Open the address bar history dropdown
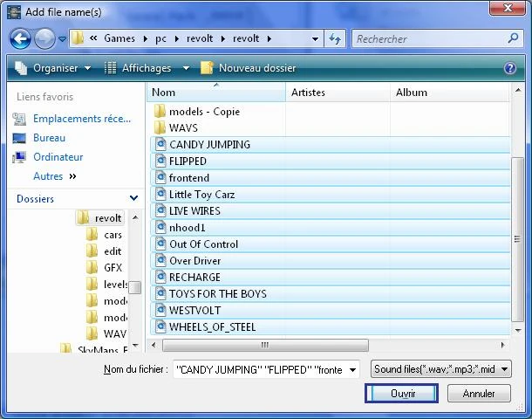The width and height of the screenshot is (532, 419). (315, 38)
